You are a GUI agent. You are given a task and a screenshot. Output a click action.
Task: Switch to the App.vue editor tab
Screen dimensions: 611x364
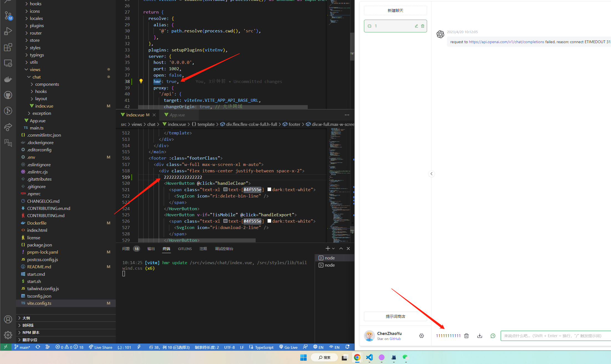pos(177,115)
